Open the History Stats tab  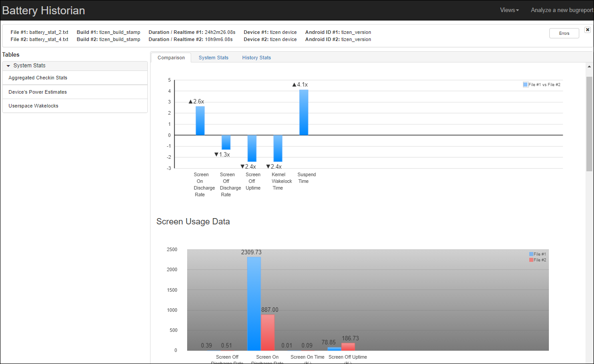pyautogui.click(x=256, y=58)
